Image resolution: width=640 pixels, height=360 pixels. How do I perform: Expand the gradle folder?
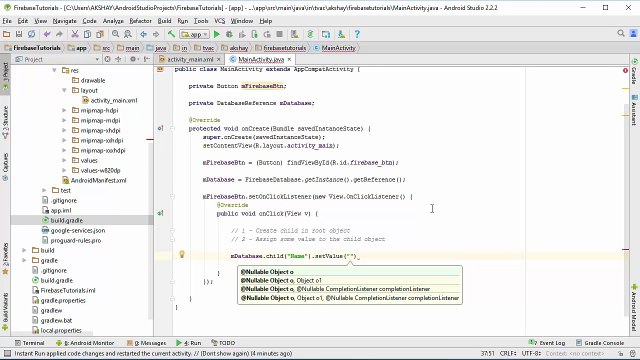pos(24,260)
